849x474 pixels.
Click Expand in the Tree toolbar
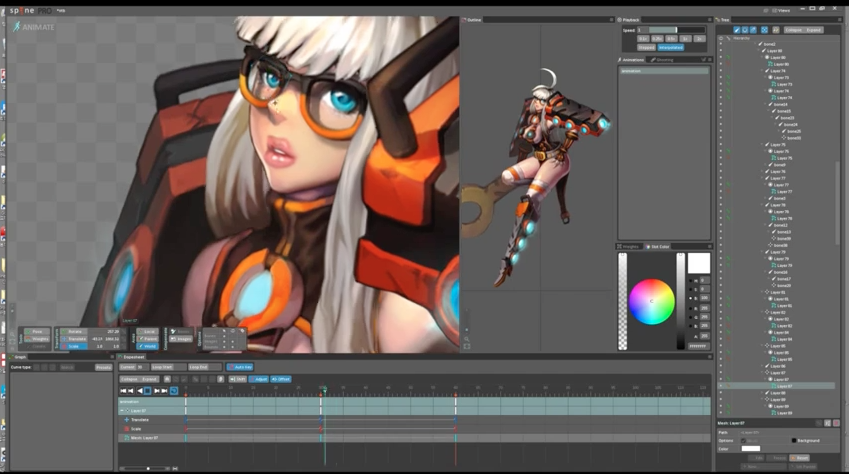tap(814, 30)
